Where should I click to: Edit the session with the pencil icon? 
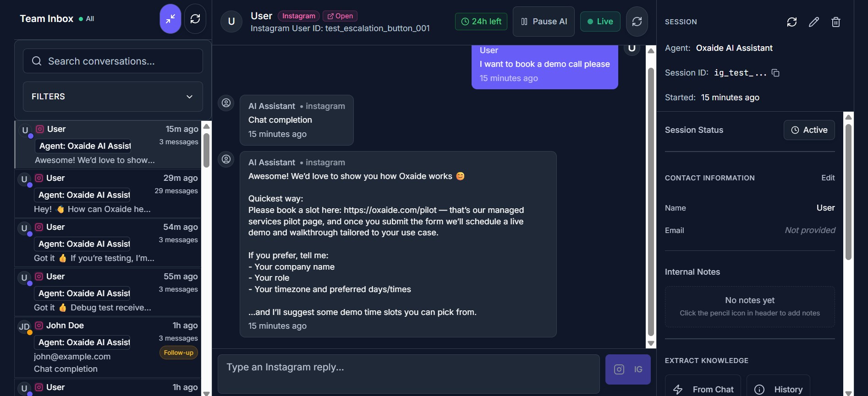click(814, 22)
